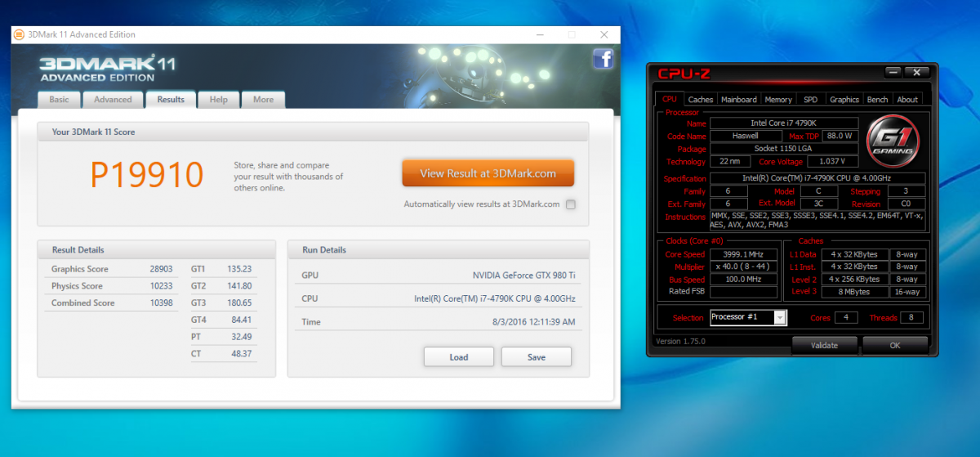Screen dimensions: 980x457
Task: Open the Memory tab in CPU-Z
Action: (x=778, y=100)
